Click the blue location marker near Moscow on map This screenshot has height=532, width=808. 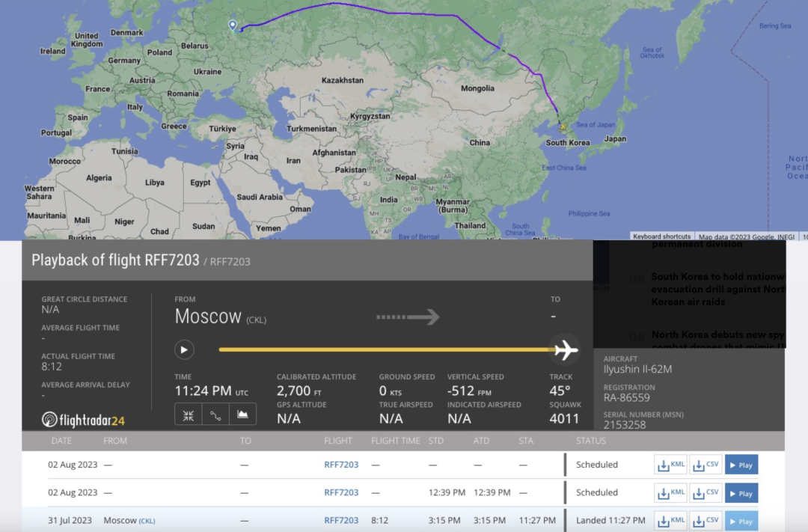pyautogui.click(x=233, y=25)
